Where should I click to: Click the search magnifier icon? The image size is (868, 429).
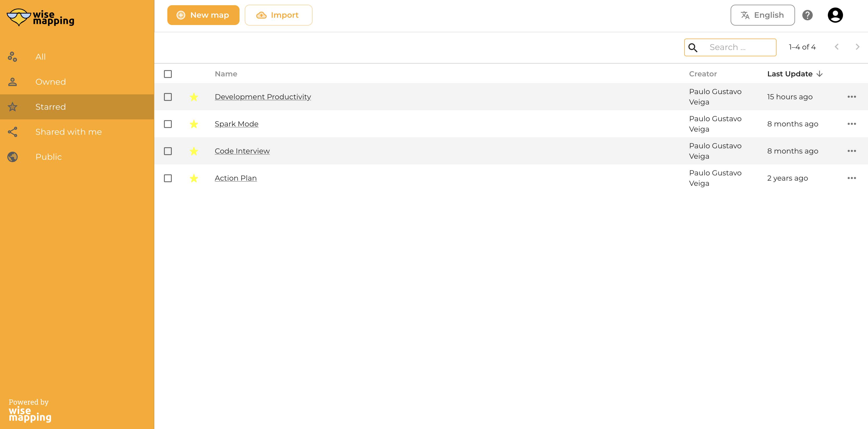tap(693, 47)
